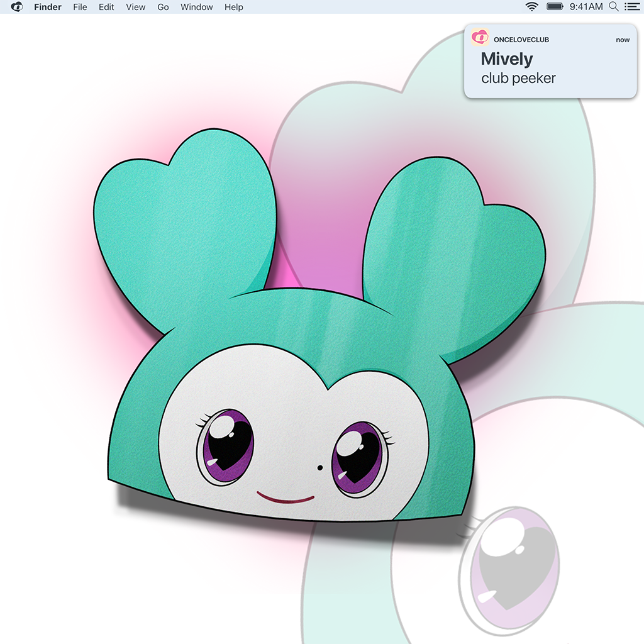The width and height of the screenshot is (644, 644).
Task: Open the Go menu
Action: point(163,7)
